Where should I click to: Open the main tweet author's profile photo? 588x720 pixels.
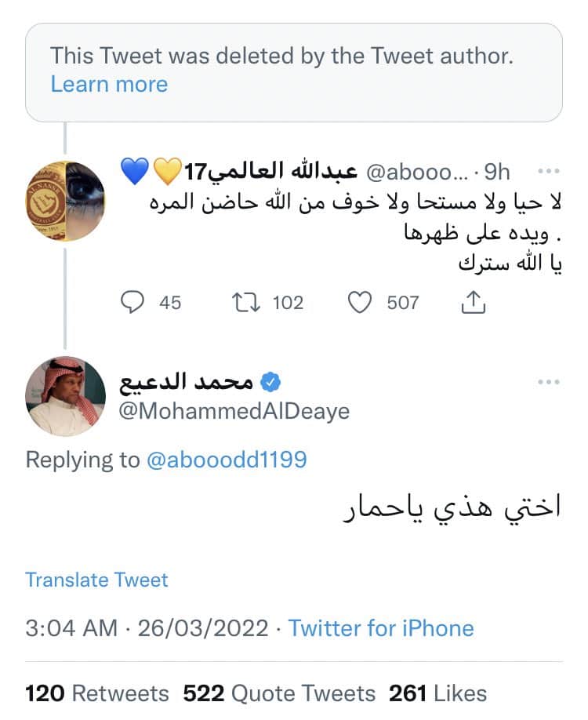(66, 396)
